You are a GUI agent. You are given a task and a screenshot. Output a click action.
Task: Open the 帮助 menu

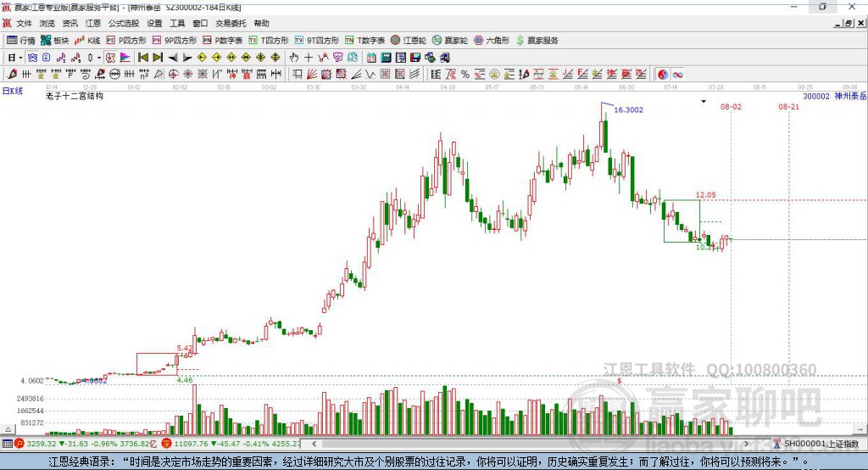(261, 23)
